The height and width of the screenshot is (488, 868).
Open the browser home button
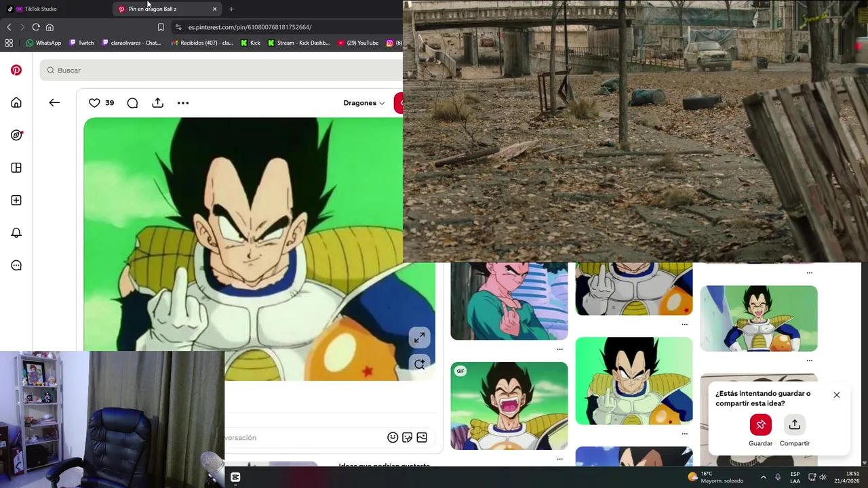click(x=50, y=27)
